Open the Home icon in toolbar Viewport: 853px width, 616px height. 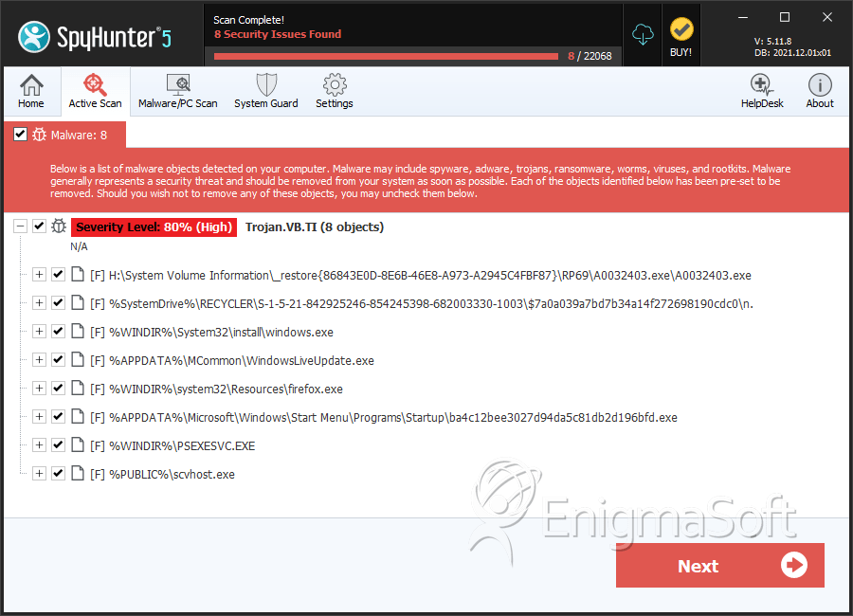(x=31, y=85)
